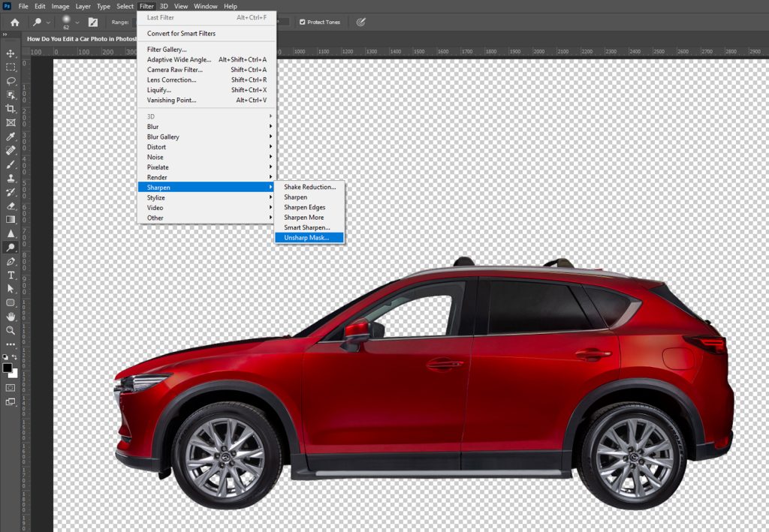
Task: Open the brush preset picker dropdown
Action: click(x=77, y=22)
